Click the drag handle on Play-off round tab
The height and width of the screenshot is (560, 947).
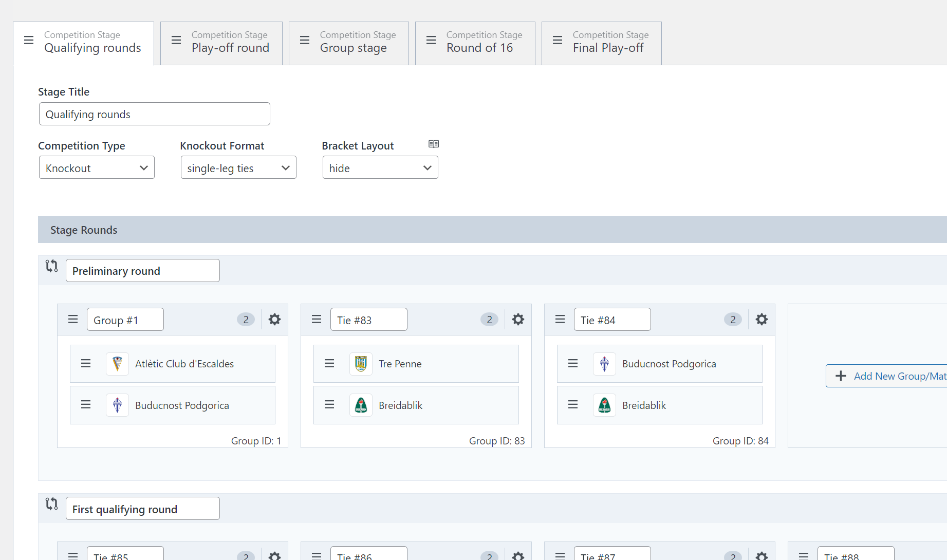coord(176,40)
